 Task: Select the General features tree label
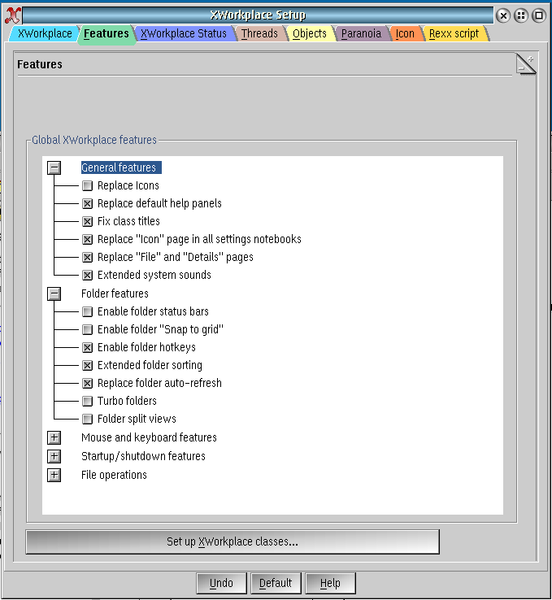pos(121,168)
